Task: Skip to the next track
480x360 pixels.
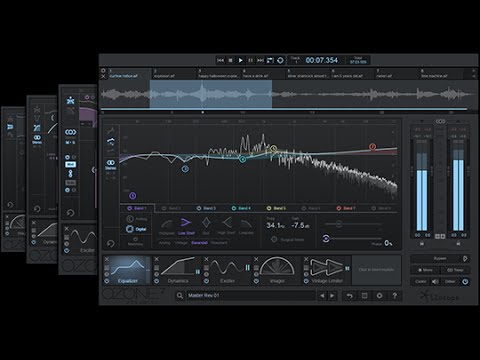Action: (x=260, y=60)
